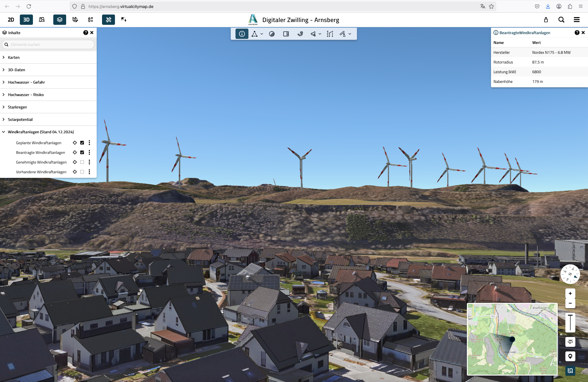Click the tilt slider control
The image size is (588, 382).
pyautogui.click(x=570, y=322)
